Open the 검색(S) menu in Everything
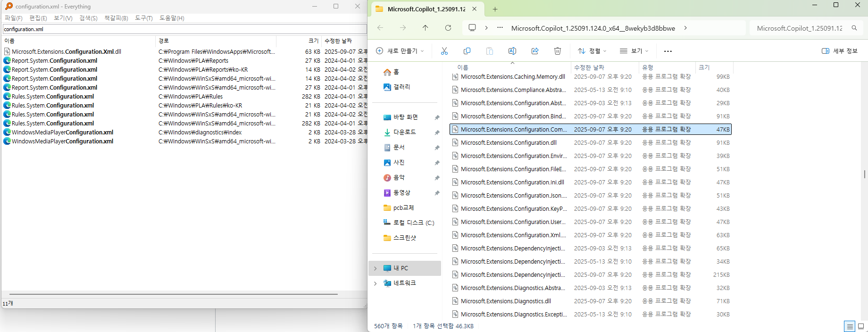 point(89,18)
